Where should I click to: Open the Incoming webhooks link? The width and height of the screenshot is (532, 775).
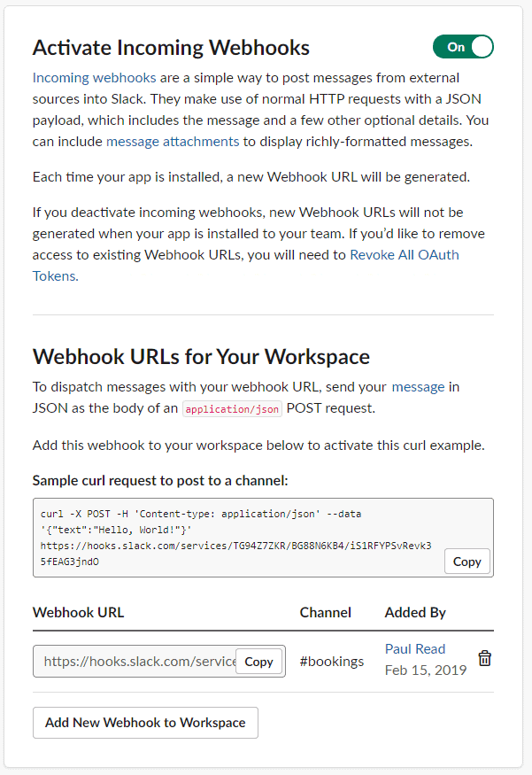pos(95,78)
